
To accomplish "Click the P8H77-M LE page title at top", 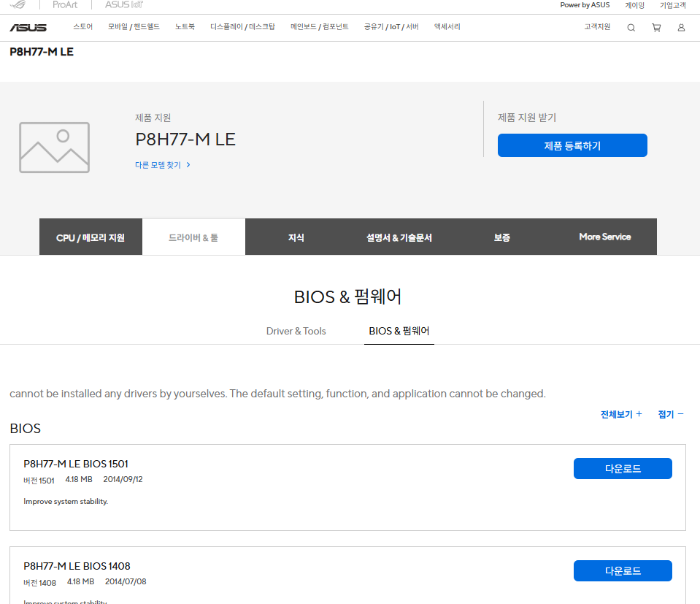I will (x=42, y=52).
